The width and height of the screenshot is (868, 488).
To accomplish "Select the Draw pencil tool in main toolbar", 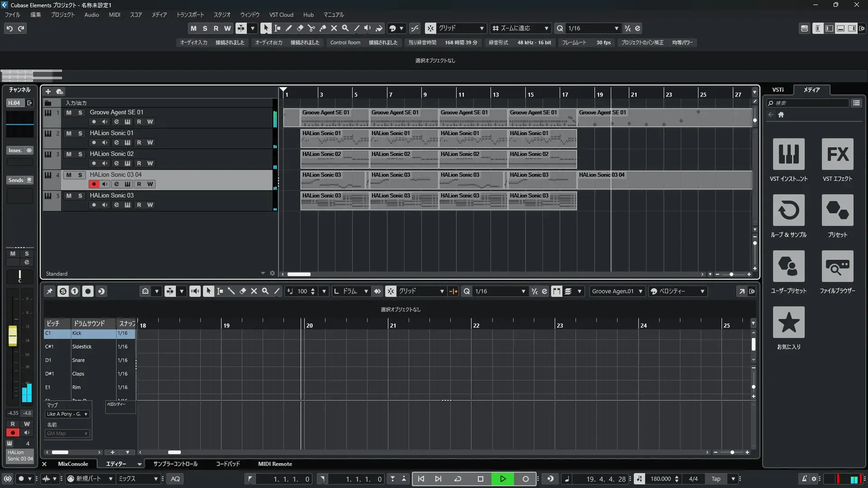I will pos(288,28).
